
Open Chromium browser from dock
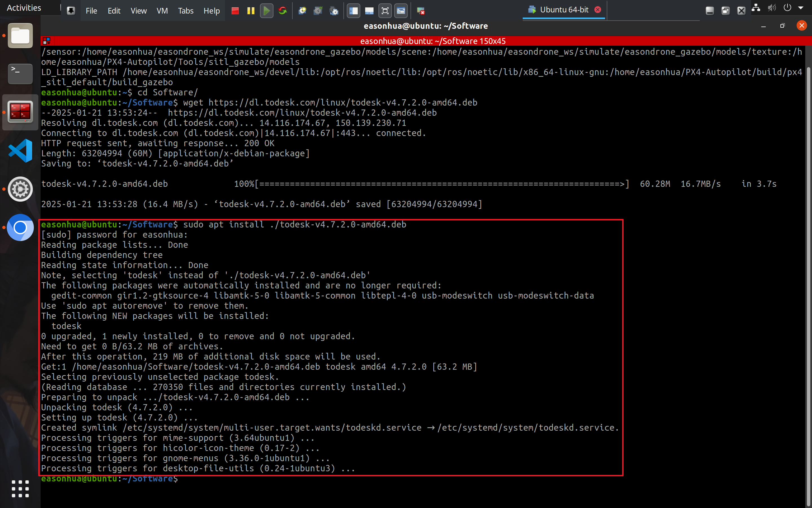tap(20, 227)
